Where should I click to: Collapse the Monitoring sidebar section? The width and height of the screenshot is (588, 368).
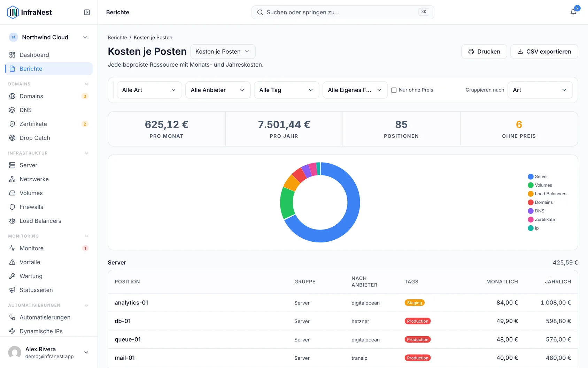(86, 236)
